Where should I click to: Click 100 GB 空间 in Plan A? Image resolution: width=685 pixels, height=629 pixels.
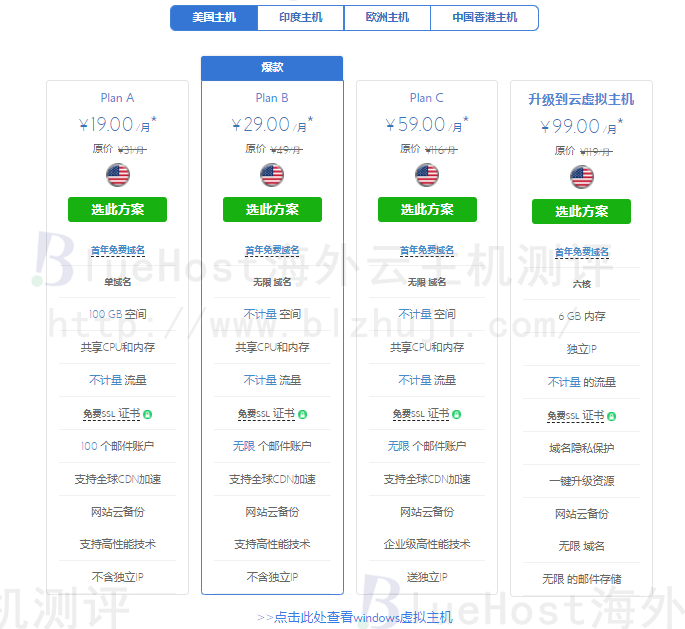(x=118, y=314)
